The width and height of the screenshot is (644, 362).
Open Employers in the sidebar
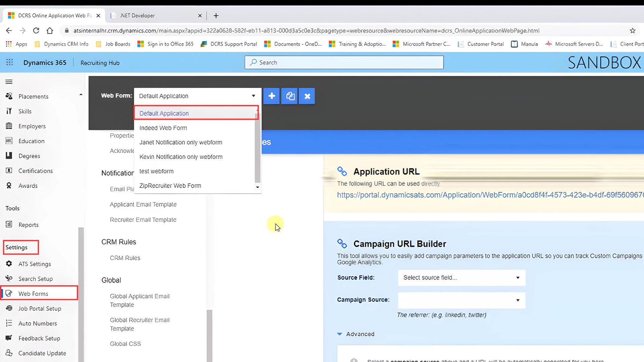click(32, 126)
